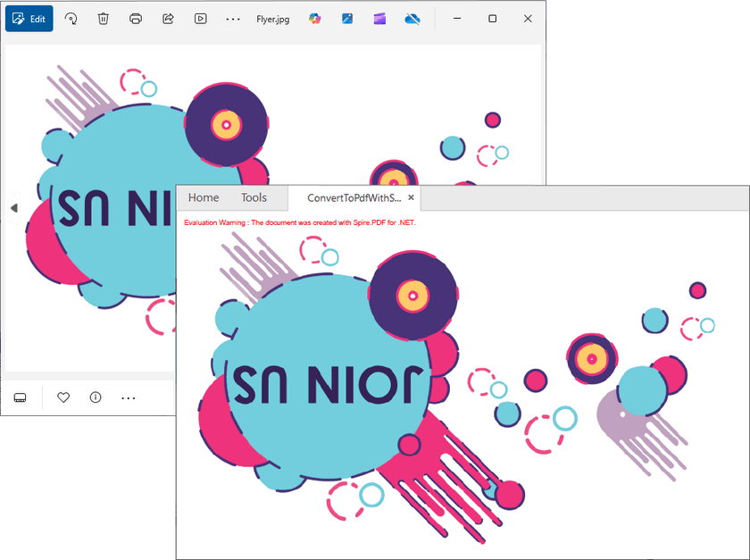Rotate the image in Photos toolbar
Viewport: 750px width, 560px height.
coord(71,19)
